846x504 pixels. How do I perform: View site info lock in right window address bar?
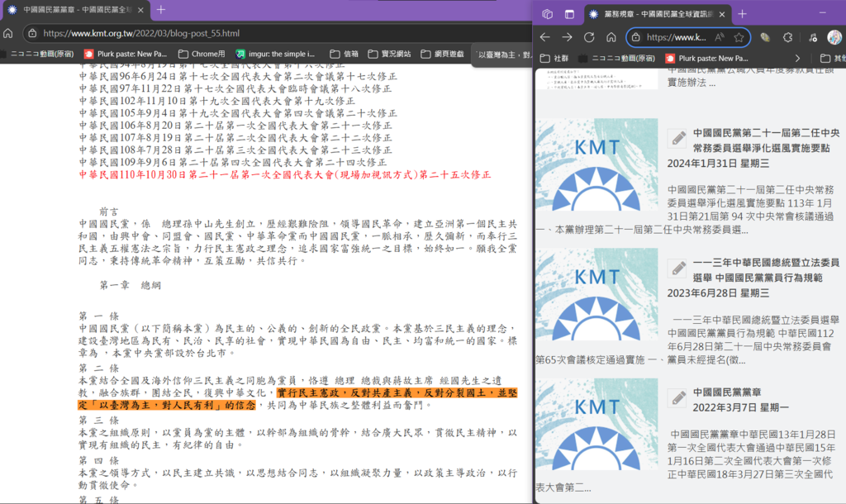635,37
